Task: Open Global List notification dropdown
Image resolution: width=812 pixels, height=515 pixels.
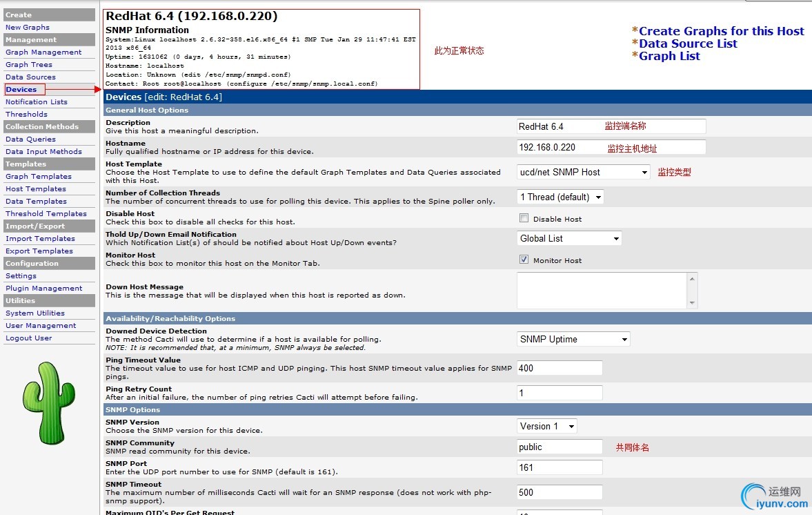Action: [x=569, y=238]
